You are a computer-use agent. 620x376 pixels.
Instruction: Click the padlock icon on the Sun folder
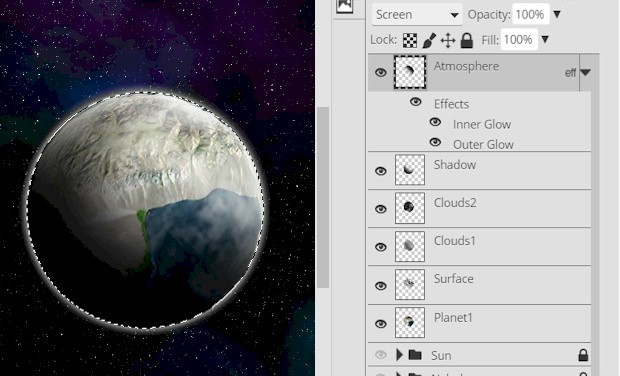[x=583, y=355]
